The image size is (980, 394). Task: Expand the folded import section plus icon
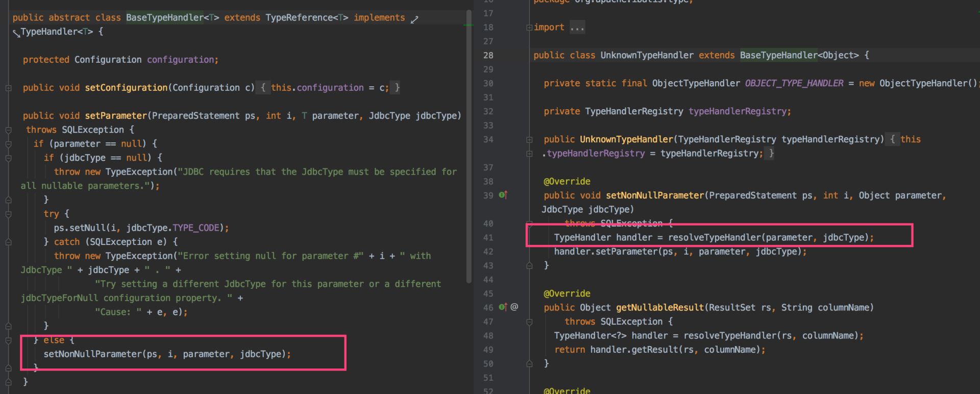(x=529, y=28)
